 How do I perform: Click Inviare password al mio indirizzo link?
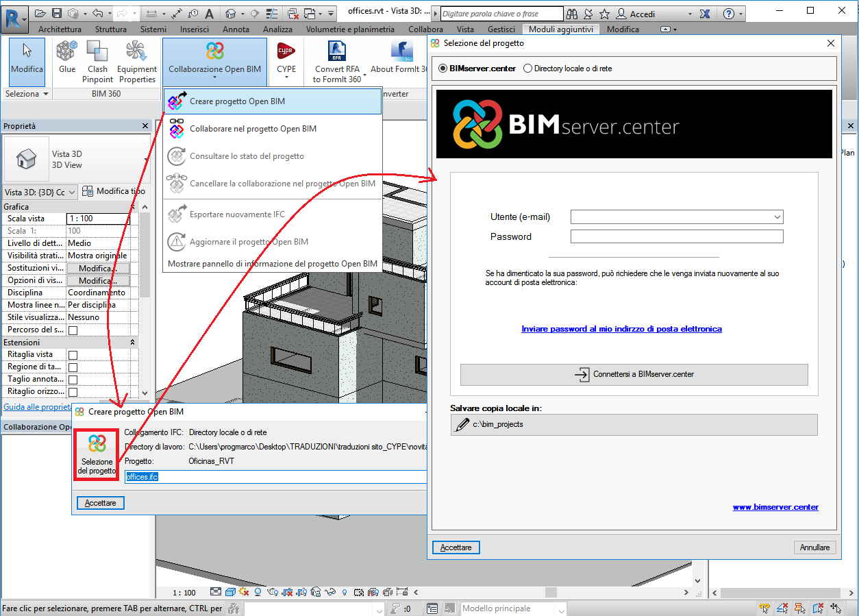click(621, 329)
